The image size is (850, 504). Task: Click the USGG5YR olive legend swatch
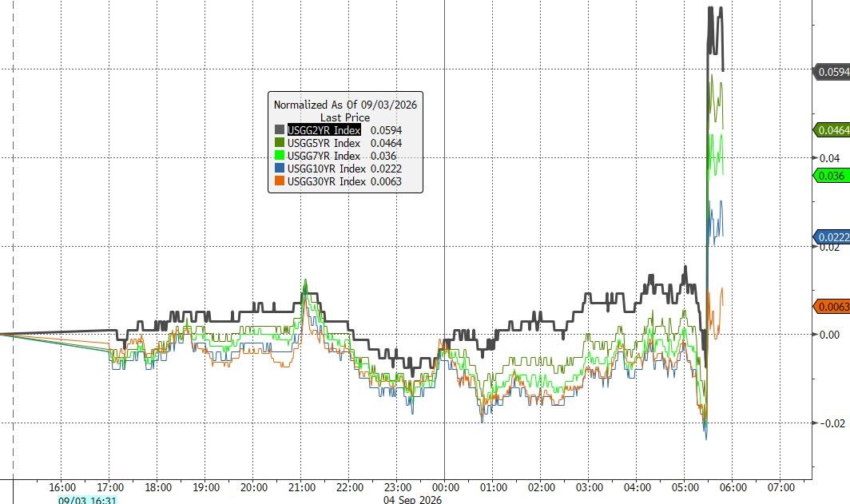[279, 143]
